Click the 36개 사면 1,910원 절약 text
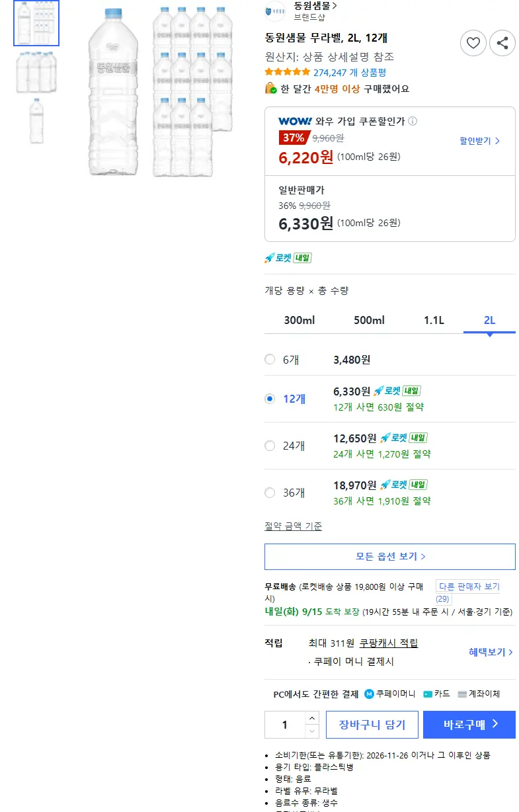The height and width of the screenshot is (812, 519). pos(382,501)
